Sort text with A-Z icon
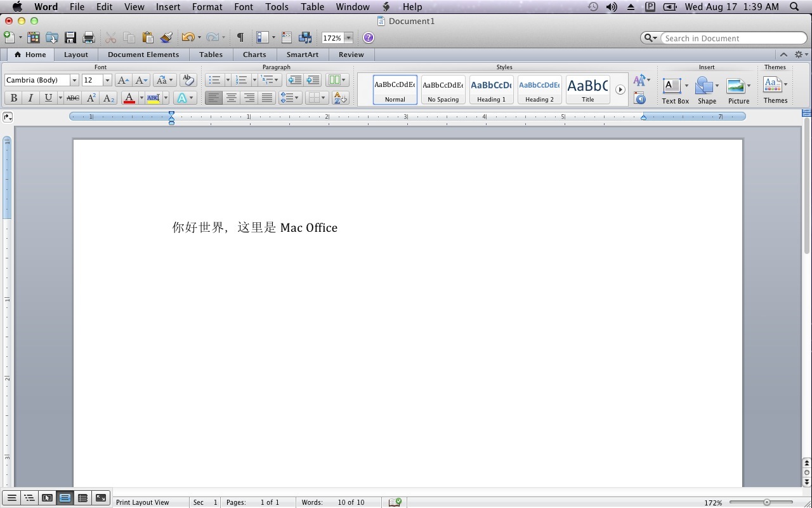 pyautogui.click(x=340, y=98)
